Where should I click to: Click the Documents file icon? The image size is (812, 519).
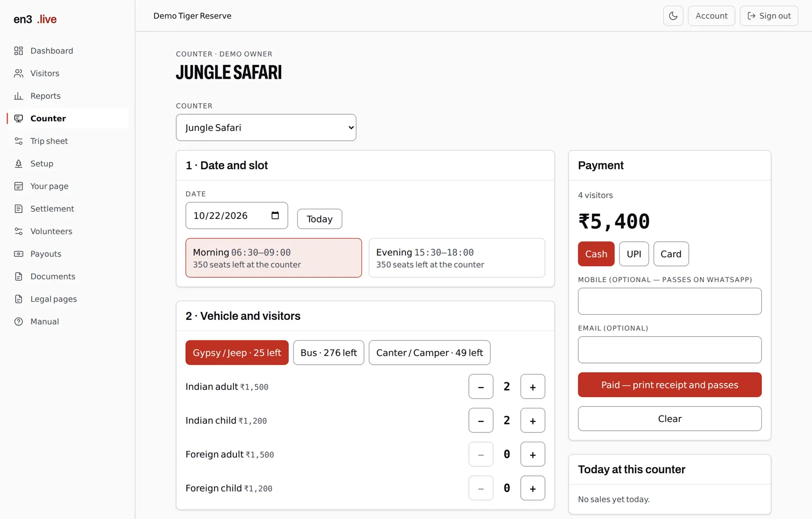(x=19, y=276)
